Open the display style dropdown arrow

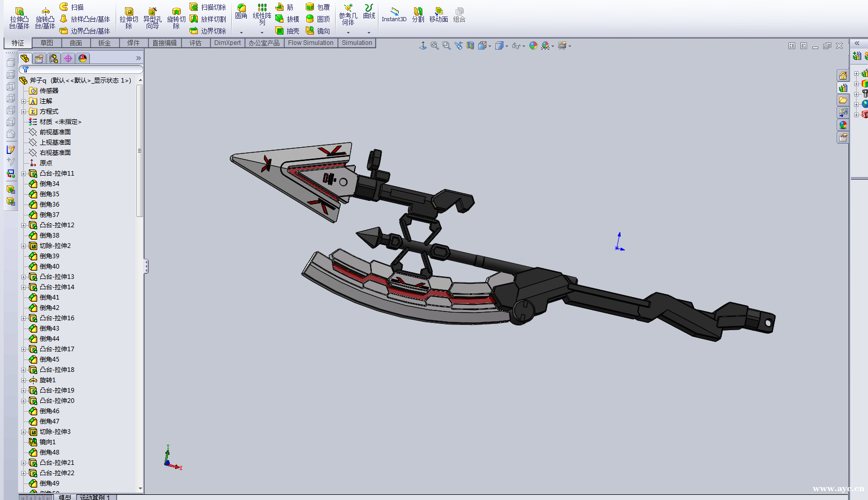point(507,46)
